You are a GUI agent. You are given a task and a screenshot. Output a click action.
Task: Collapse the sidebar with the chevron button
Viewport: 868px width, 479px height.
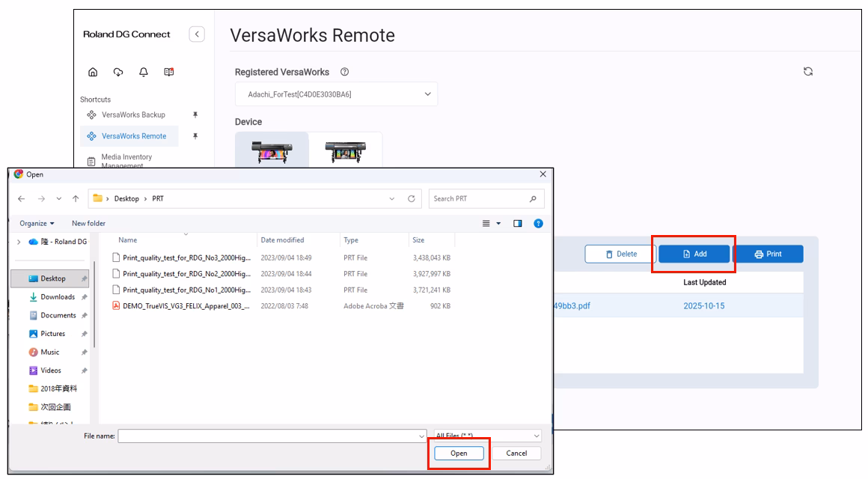point(197,34)
